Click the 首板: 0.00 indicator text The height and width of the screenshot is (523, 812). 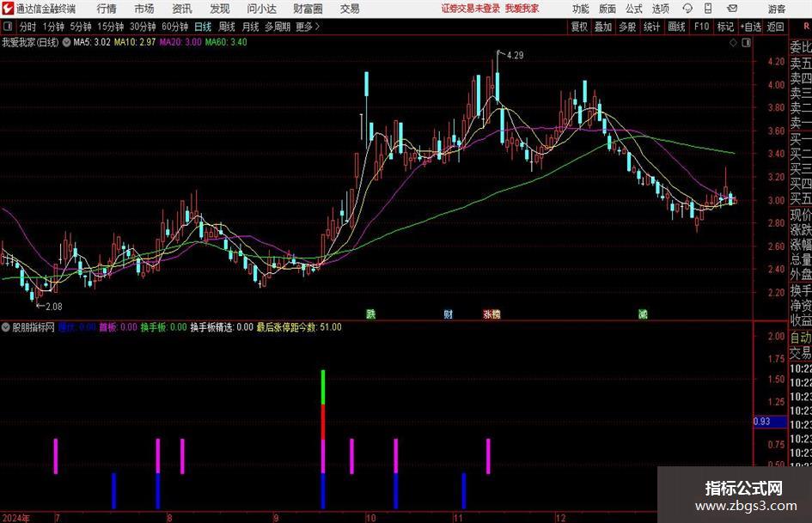point(118,327)
